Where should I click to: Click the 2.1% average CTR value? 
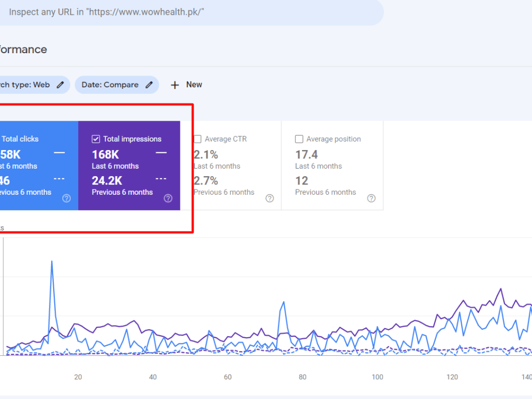(206, 155)
